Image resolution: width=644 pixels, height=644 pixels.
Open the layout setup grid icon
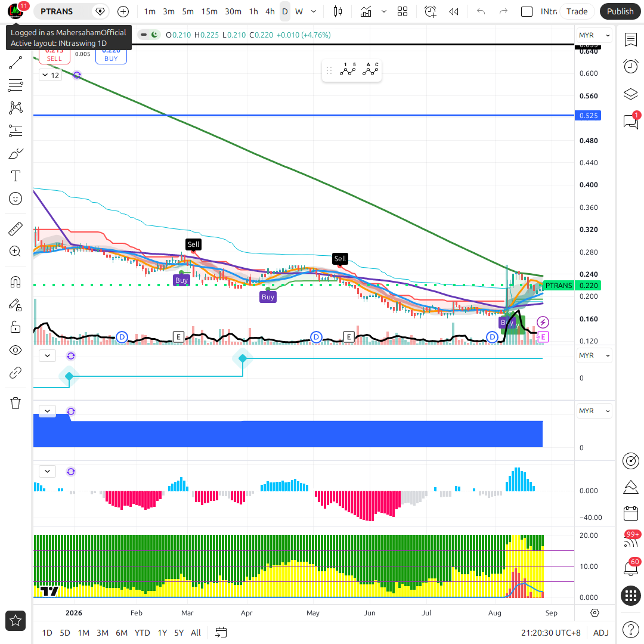click(x=402, y=11)
